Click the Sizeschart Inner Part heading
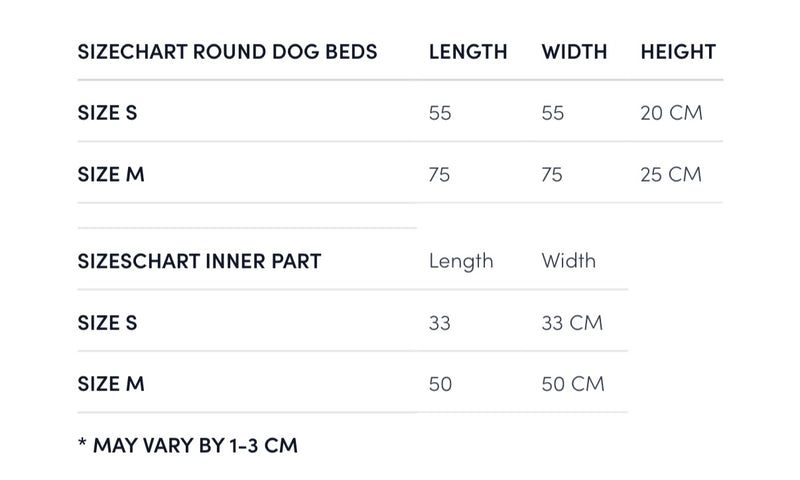This screenshot has height=480, width=800. pos(199,261)
